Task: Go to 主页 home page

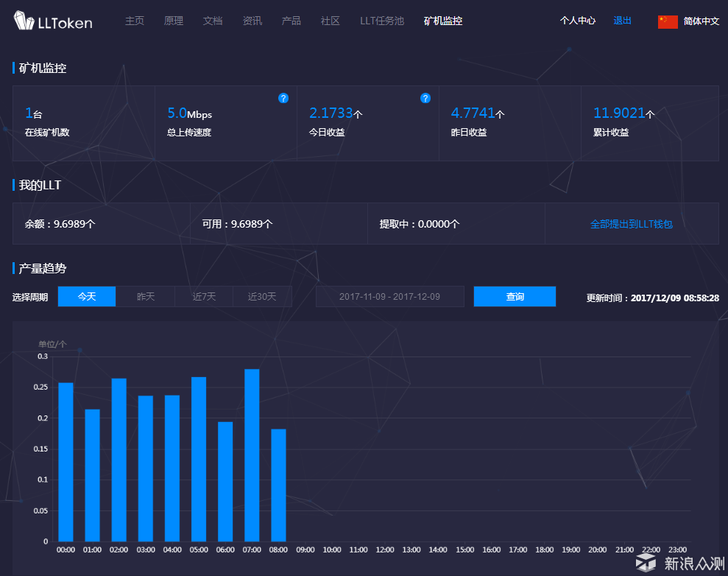Action: tap(135, 21)
